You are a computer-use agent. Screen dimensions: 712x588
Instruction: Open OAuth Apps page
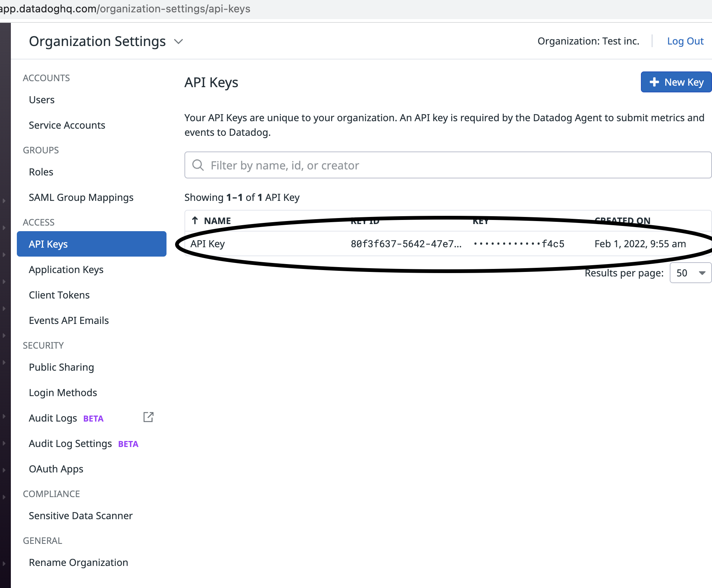[x=56, y=469]
